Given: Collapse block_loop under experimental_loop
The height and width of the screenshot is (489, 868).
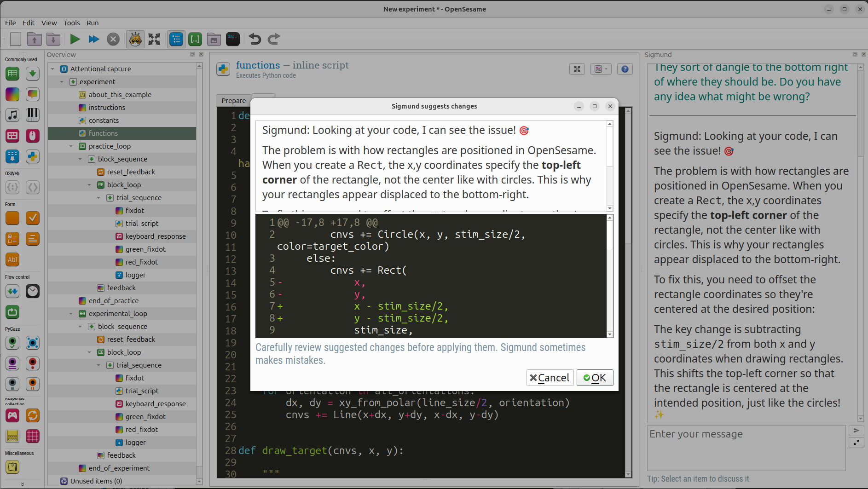Looking at the screenshot, I should (90, 352).
